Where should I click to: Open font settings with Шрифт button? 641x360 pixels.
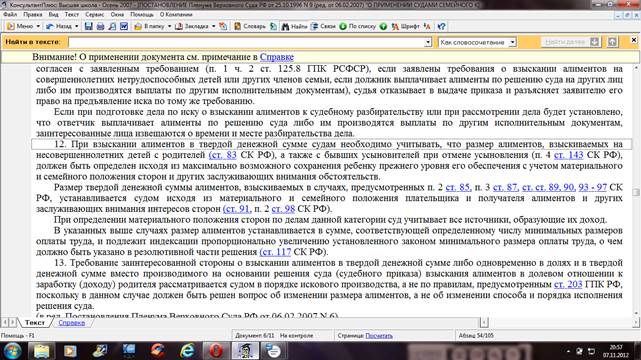405,26
